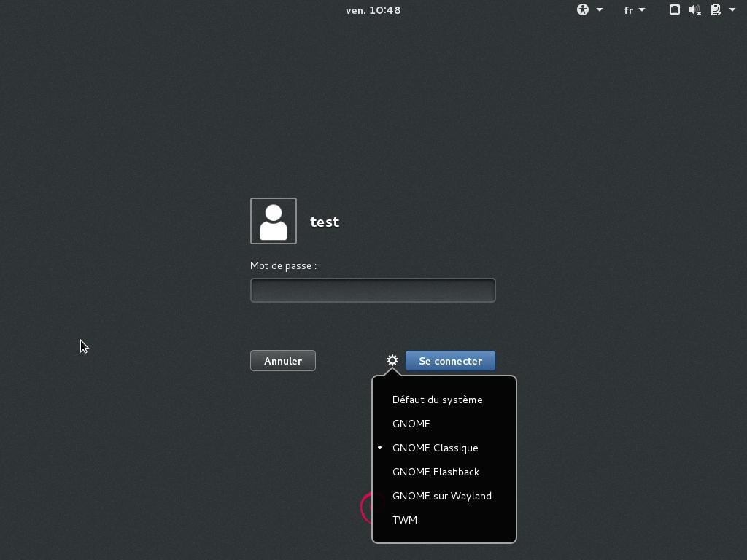The height and width of the screenshot is (560, 747).
Task: Click the session settings gear icon
Action: [x=392, y=360]
